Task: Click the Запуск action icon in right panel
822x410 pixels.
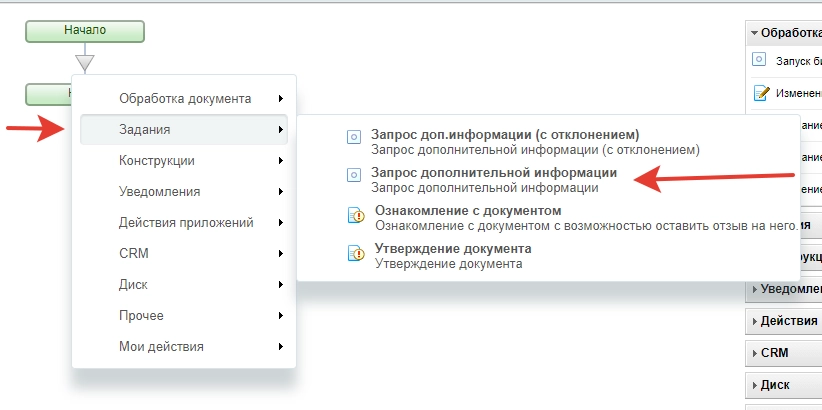Action: pos(759,59)
